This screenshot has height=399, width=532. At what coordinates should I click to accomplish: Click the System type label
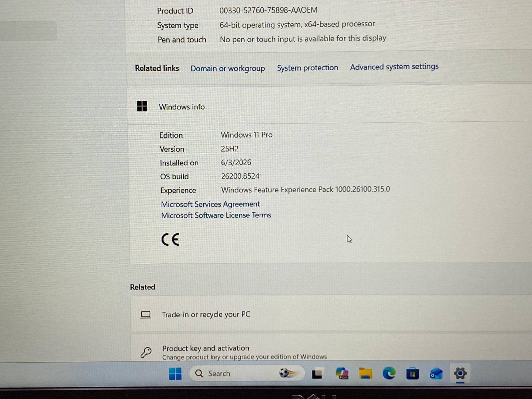pos(178,26)
